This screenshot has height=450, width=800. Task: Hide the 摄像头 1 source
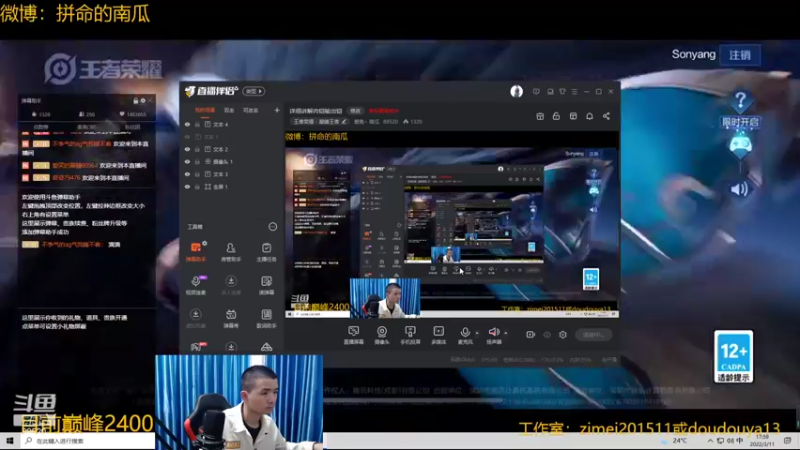click(187, 162)
